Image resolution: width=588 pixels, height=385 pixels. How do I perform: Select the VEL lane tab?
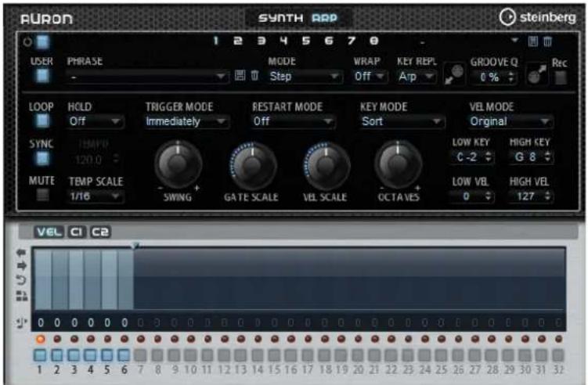(49, 232)
